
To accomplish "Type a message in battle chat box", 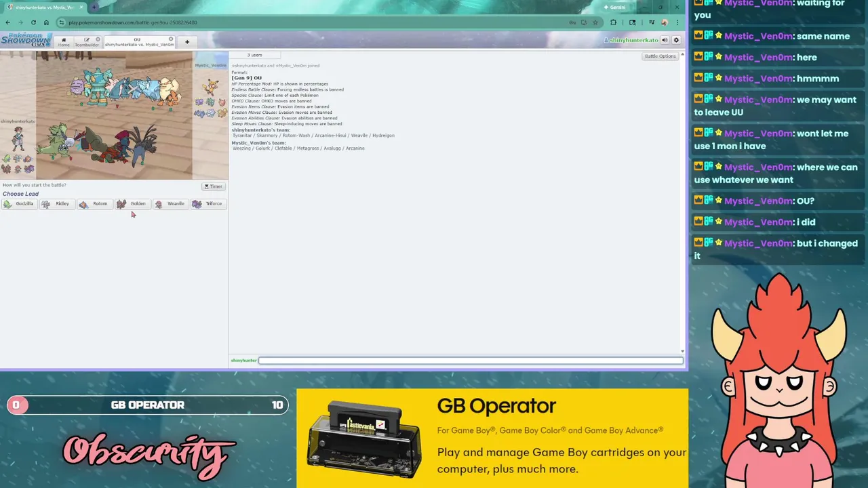I will click(470, 361).
